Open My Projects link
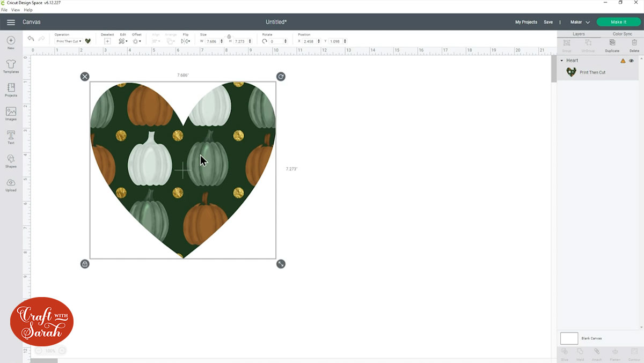 pos(526,22)
